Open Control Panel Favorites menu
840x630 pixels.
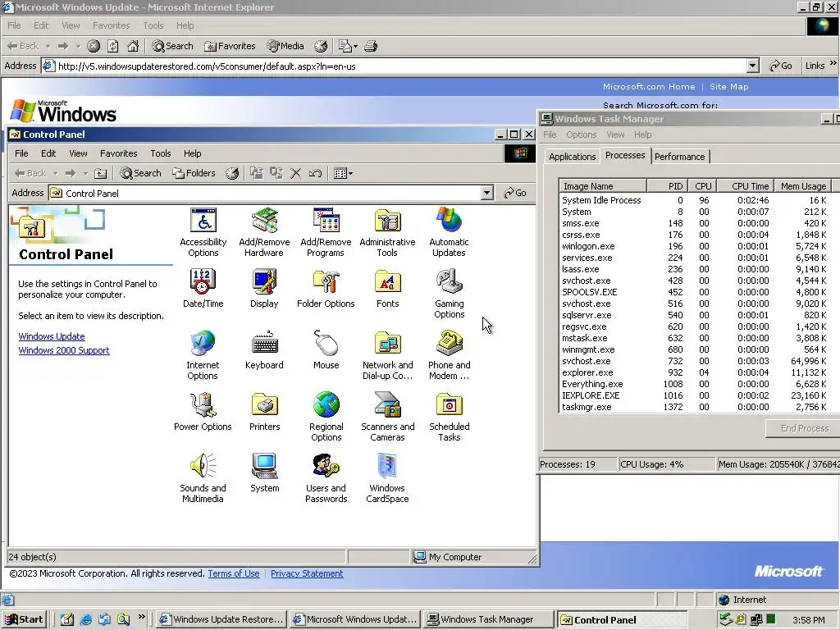118,153
